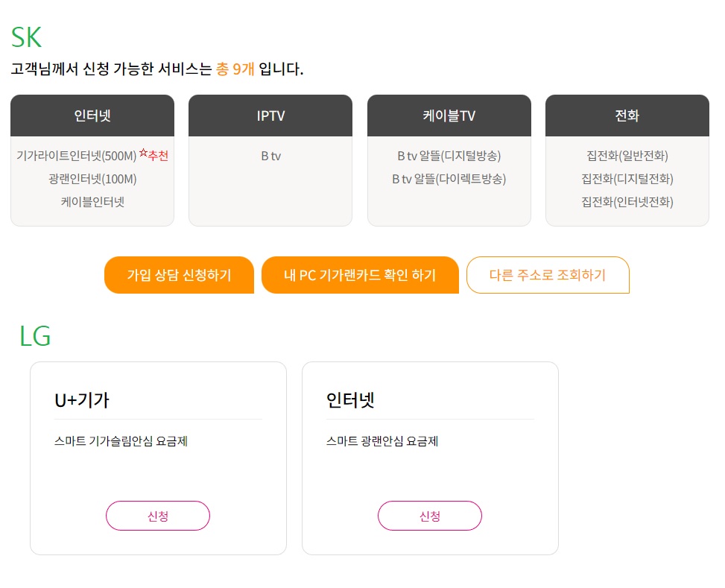Click 다른 주소로 조회하기 button
This screenshot has height=588, width=725.
click(x=548, y=275)
